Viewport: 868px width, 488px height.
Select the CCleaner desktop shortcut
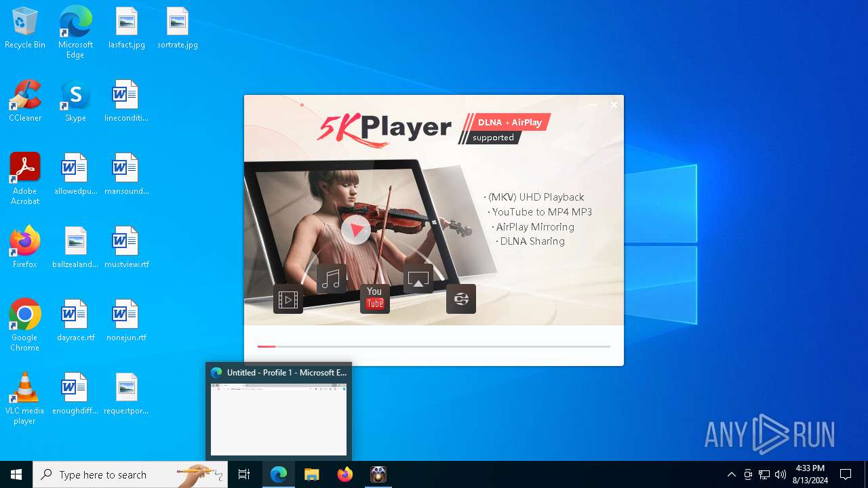click(x=25, y=102)
